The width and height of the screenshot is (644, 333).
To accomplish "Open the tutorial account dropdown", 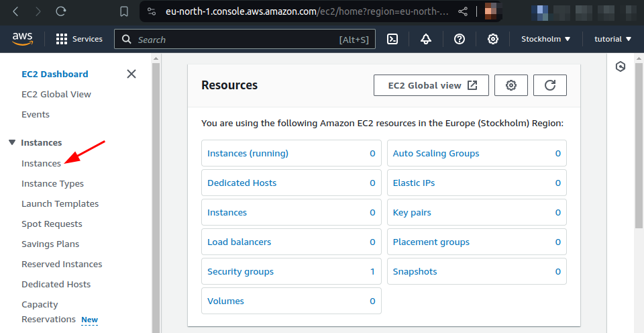I will pyautogui.click(x=612, y=39).
